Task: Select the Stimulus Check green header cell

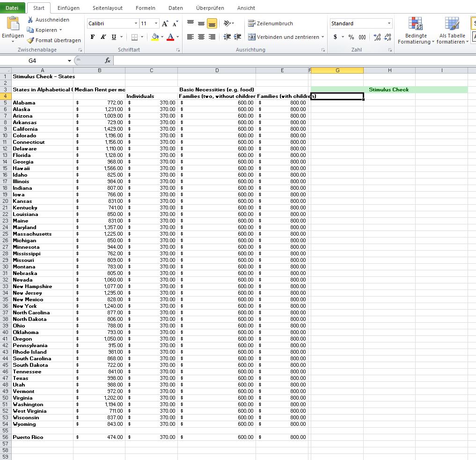Action: coord(388,89)
